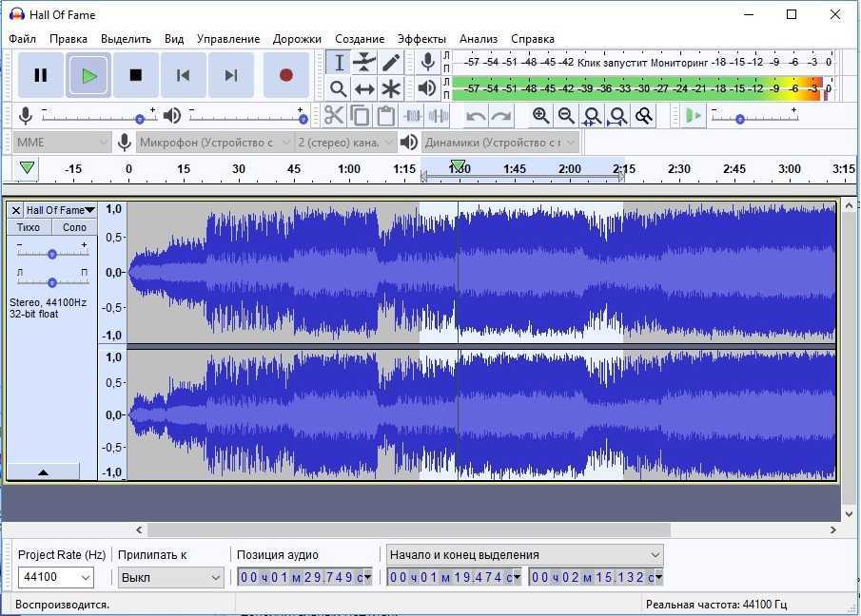The height and width of the screenshot is (616, 861).
Task: Click the selection start time field
Action: (454, 577)
